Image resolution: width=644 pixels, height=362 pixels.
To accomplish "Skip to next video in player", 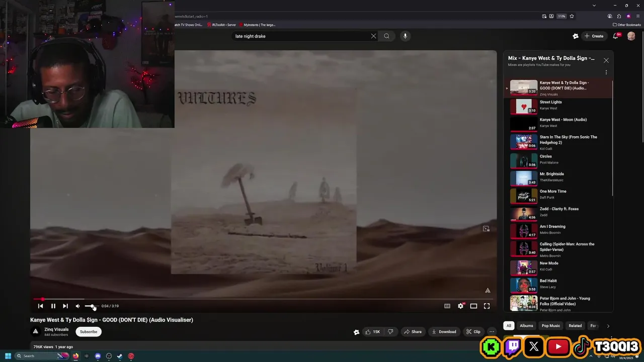I will pos(65,306).
